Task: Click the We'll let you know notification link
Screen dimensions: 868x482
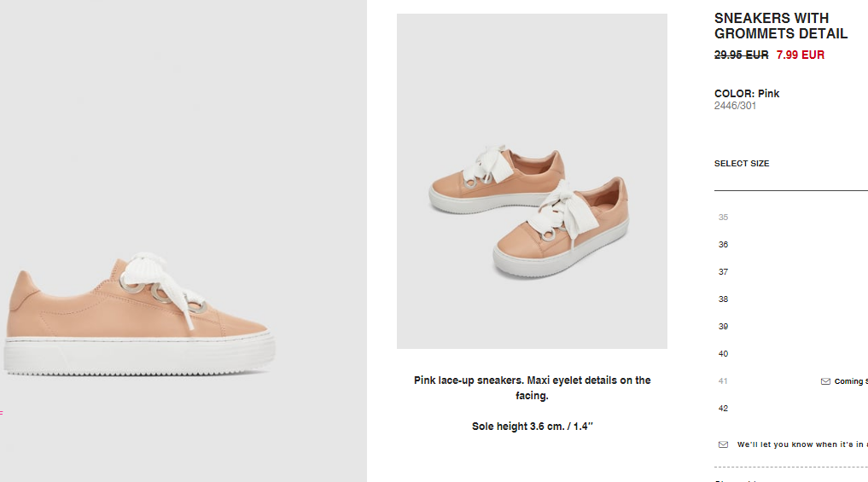Action: (802, 444)
